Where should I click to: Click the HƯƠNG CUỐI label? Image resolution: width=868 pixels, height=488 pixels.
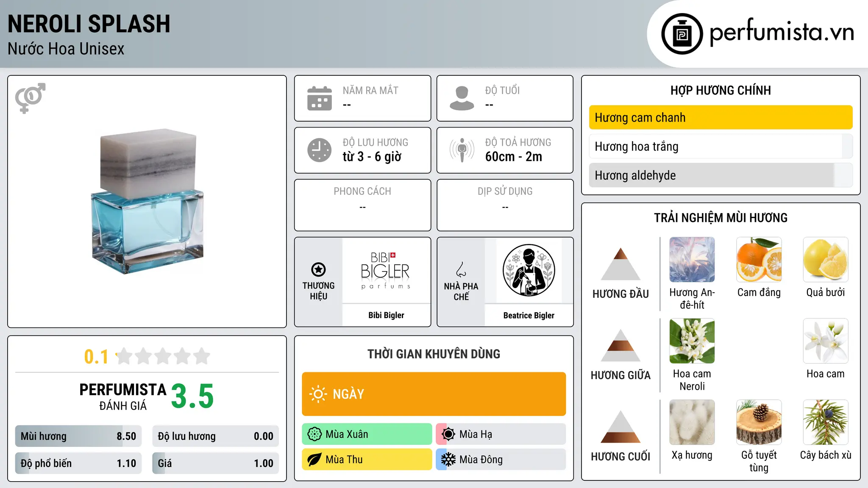[620, 457]
